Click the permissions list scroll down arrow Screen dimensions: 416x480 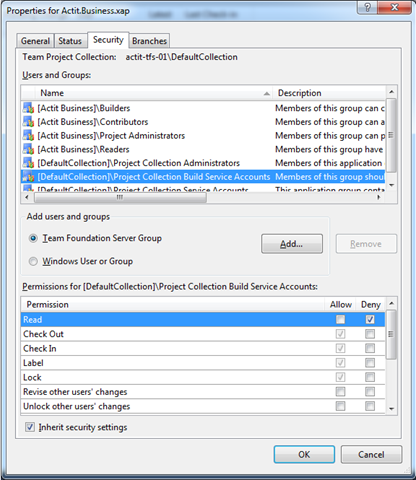(x=392, y=409)
